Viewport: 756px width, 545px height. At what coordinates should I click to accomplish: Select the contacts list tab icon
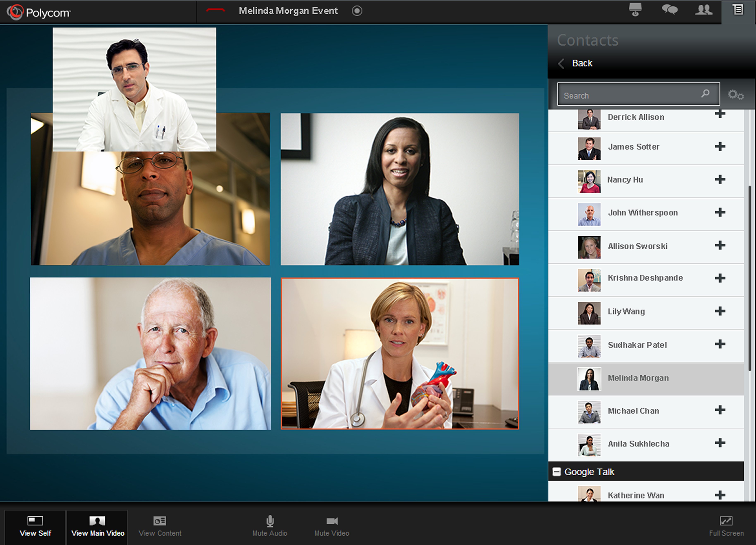point(738,10)
